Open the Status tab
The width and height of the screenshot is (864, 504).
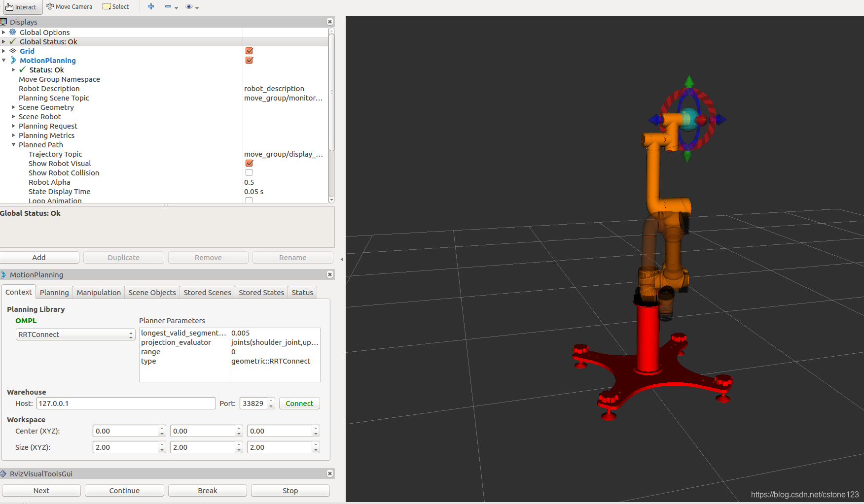[302, 292]
